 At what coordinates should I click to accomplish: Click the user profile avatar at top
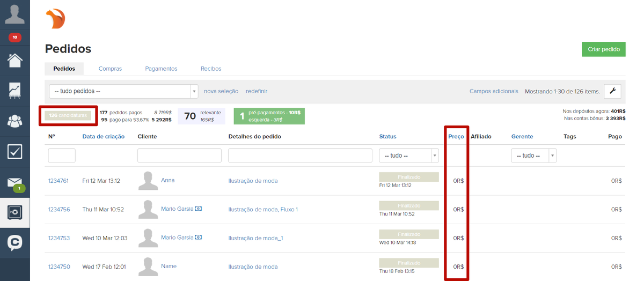pyautogui.click(x=14, y=13)
